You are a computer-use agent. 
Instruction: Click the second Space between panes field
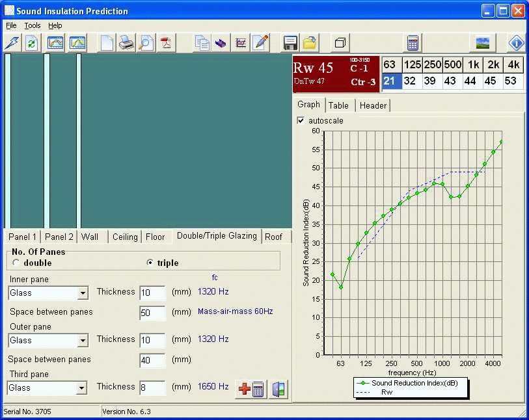tap(152, 360)
